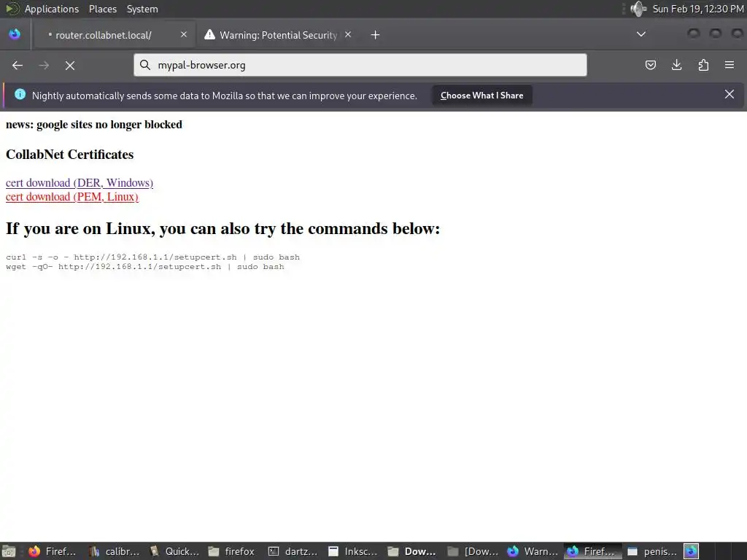Click the info icon in notification bar
The image size is (747, 560).
point(20,94)
